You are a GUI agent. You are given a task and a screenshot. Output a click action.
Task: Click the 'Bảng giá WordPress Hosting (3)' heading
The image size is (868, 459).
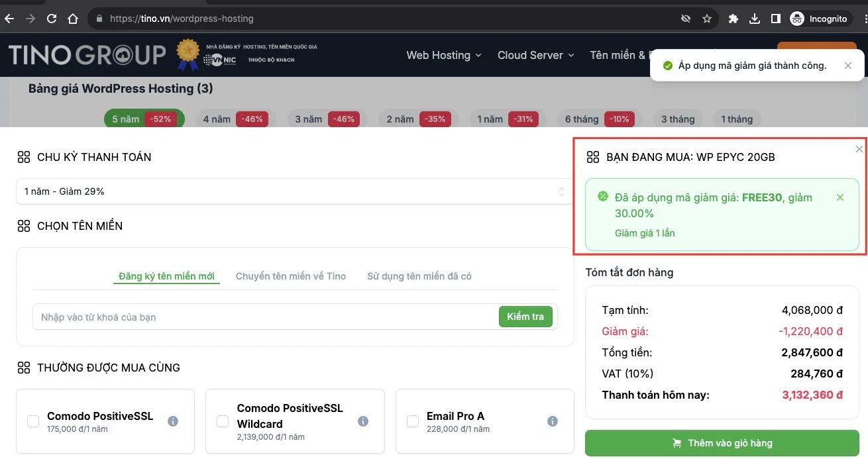tap(121, 89)
